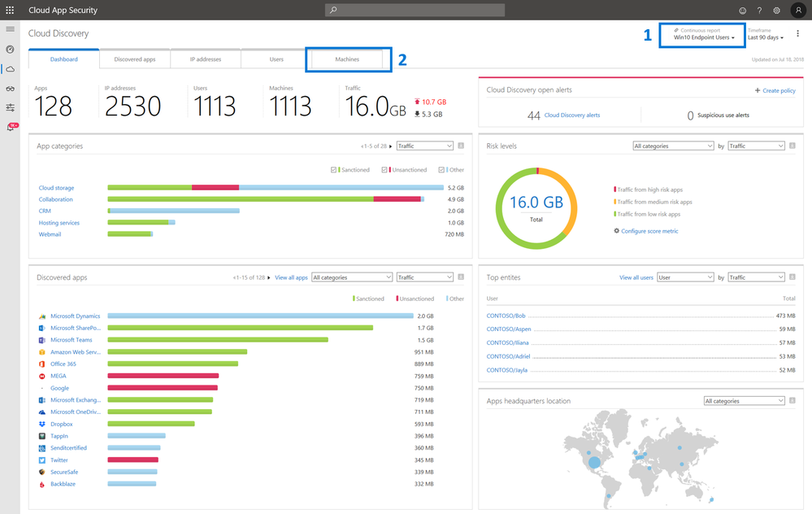The height and width of the screenshot is (514, 812).
Task: Toggle the Other checkbox in App categories
Action: coord(441,169)
